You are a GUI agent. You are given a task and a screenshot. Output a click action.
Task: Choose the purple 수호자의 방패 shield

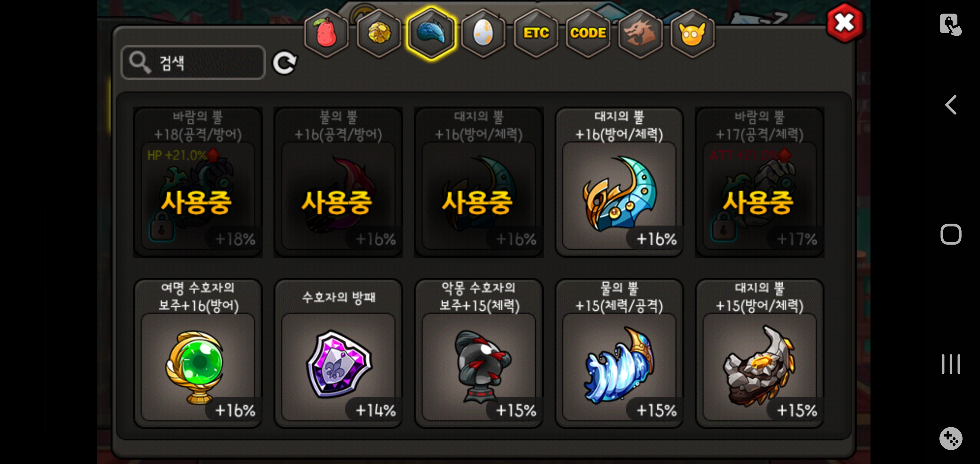pyautogui.click(x=338, y=353)
